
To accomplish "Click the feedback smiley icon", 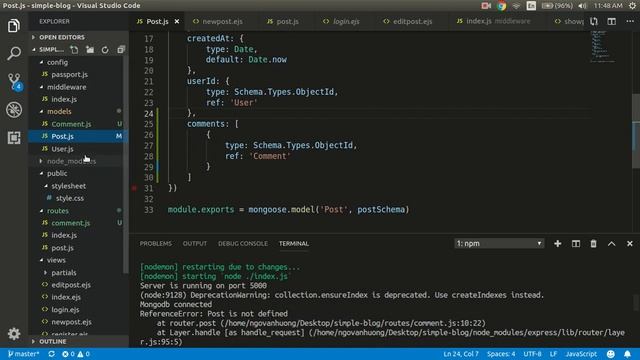I will click(611, 354).
